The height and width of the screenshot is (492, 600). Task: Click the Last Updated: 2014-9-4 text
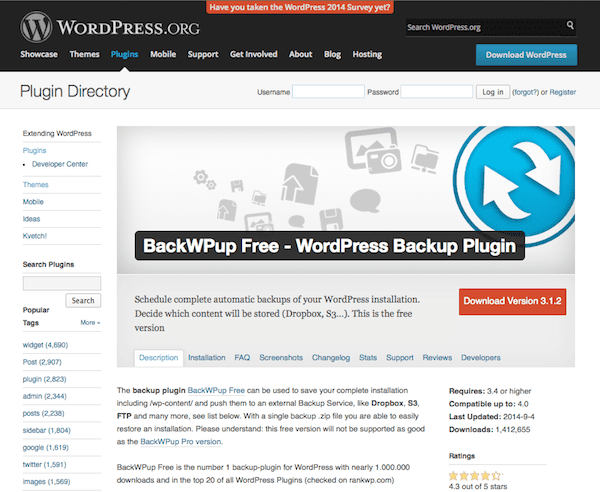[492, 417]
